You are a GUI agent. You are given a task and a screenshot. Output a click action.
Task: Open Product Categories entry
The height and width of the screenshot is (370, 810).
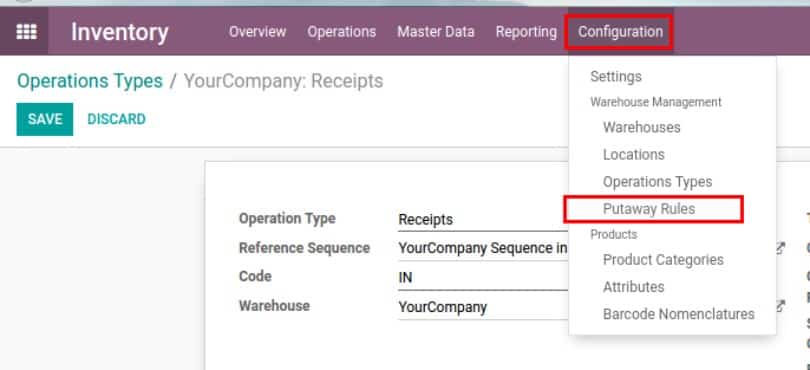(663, 259)
